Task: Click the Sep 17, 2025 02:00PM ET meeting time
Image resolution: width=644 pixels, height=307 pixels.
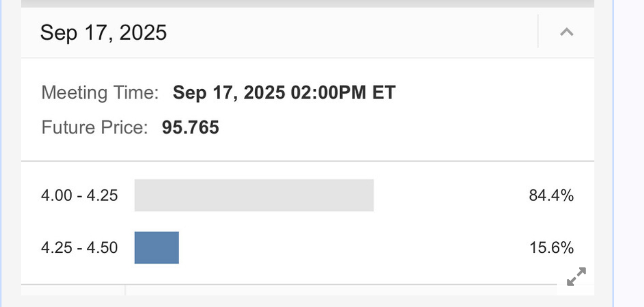Action: [x=284, y=93]
